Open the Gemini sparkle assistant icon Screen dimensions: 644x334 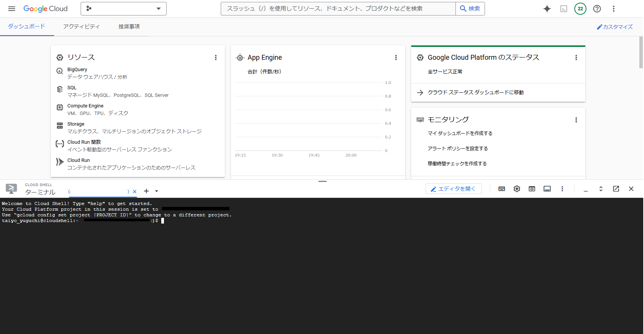point(547,9)
